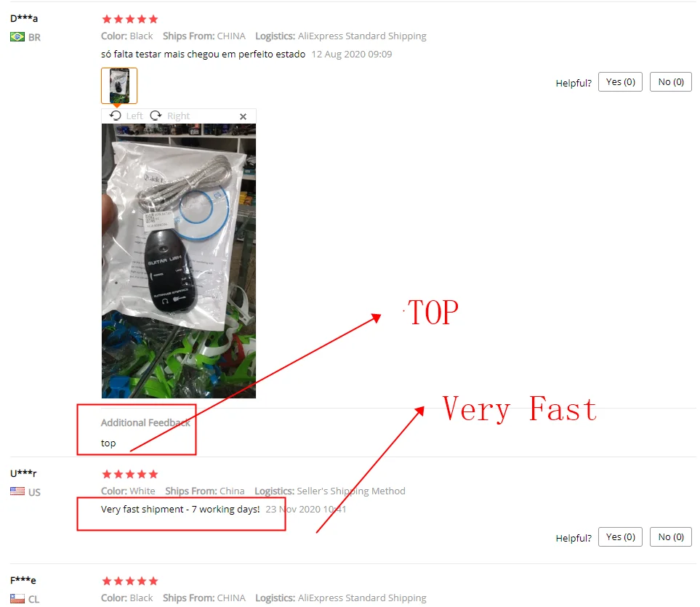Click the Left rotate text label
700x607 pixels.
[134, 116]
